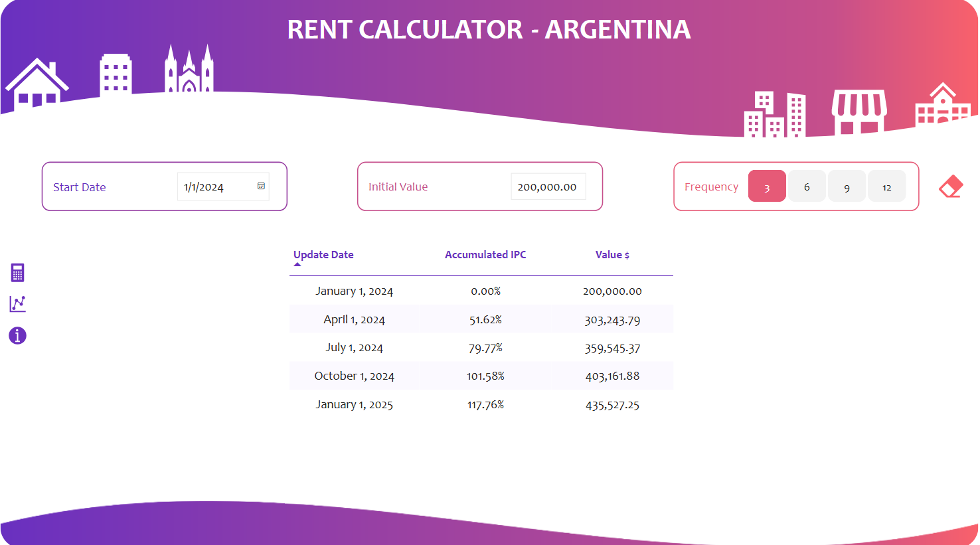Show the information page icon
The height and width of the screenshot is (545, 980).
point(18,336)
